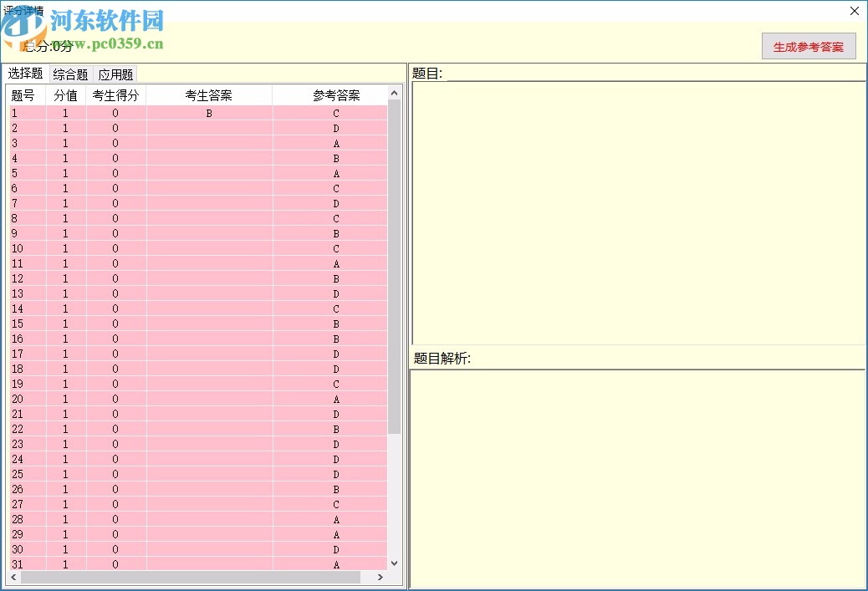The height and width of the screenshot is (591, 868).
Task: Select question number 28 cell
Action: pos(28,518)
